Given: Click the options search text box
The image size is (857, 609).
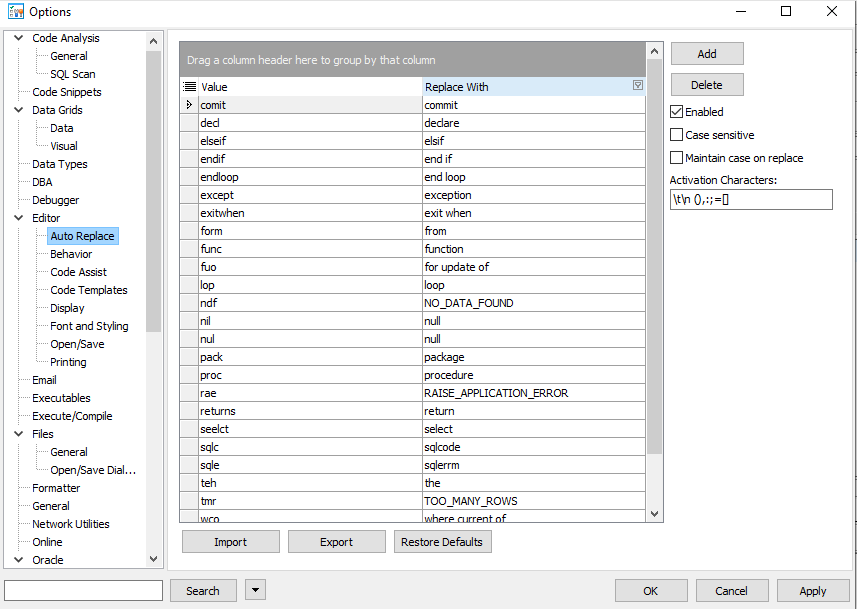Looking at the screenshot, I should tap(84, 590).
